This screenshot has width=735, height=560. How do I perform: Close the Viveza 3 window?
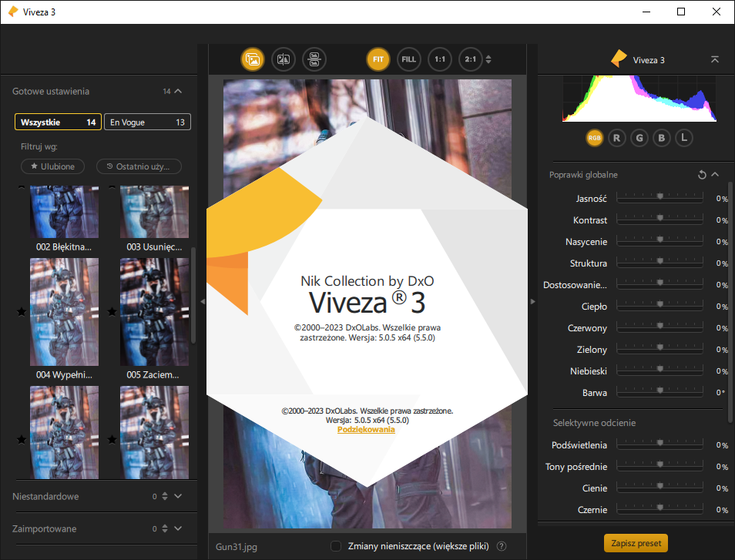[x=717, y=12]
